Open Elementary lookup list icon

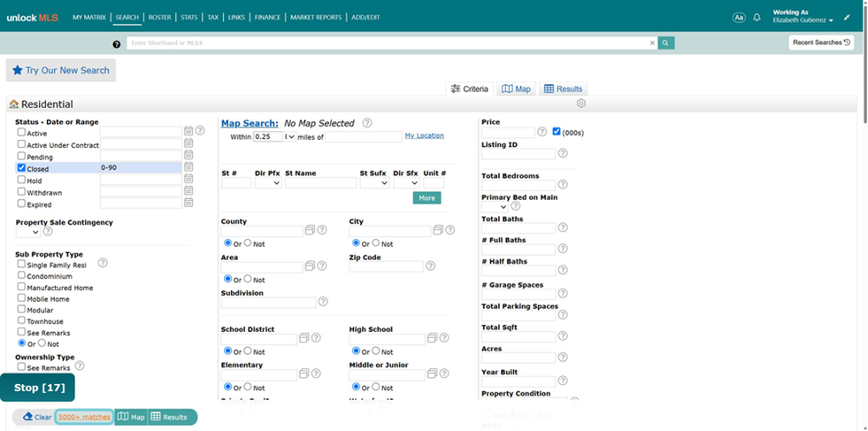click(303, 373)
